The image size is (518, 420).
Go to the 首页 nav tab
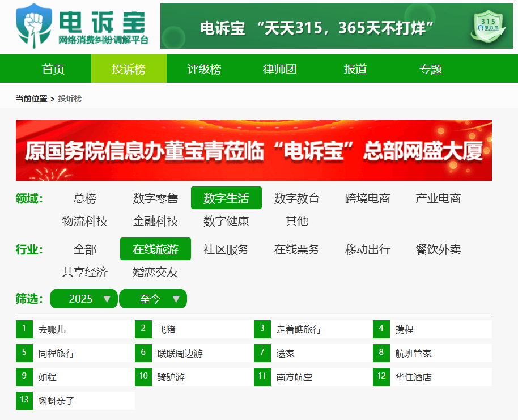point(53,69)
